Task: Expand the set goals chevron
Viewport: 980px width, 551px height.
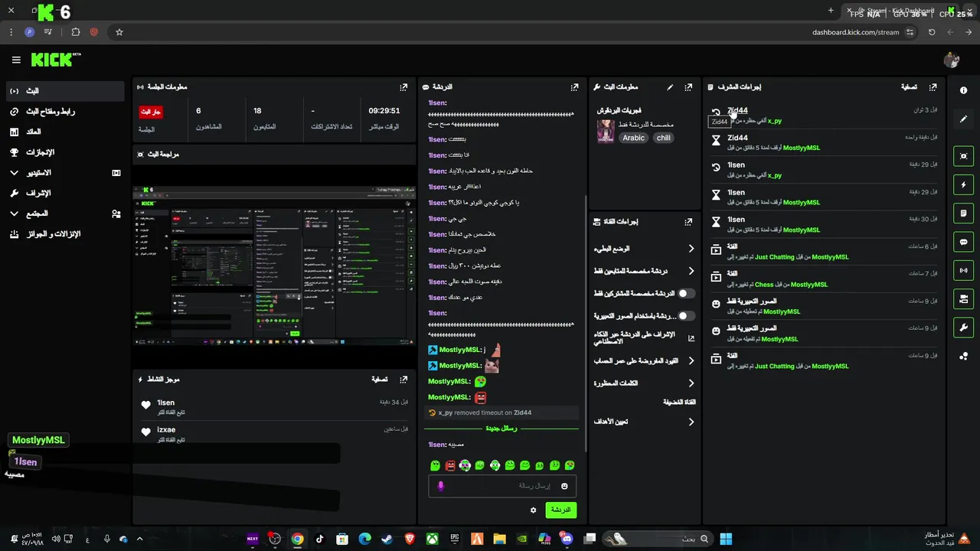Action: pos(691,422)
